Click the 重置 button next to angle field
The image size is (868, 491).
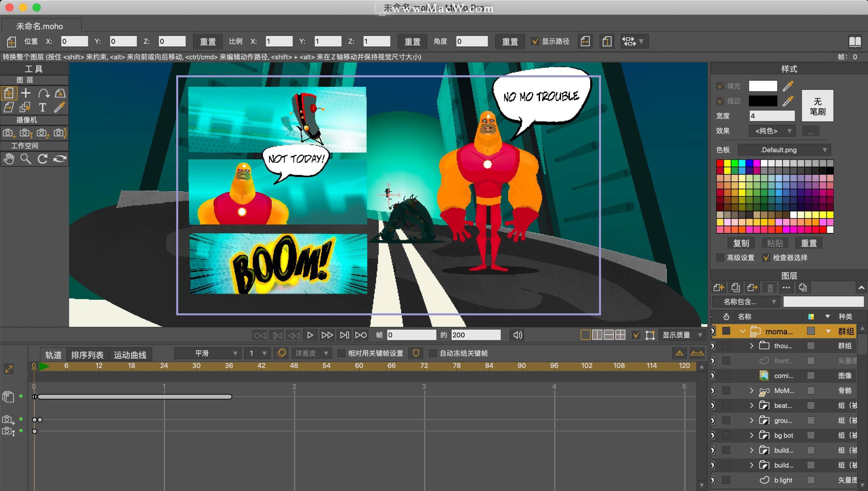coord(510,41)
